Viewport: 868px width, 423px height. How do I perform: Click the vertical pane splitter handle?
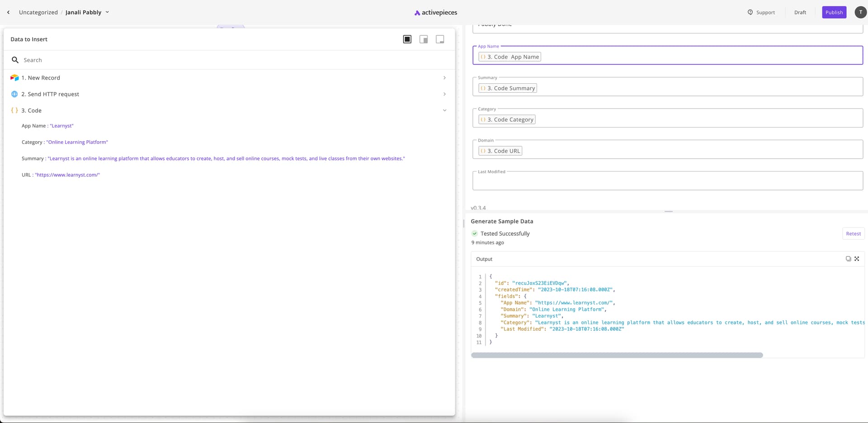[x=464, y=223]
